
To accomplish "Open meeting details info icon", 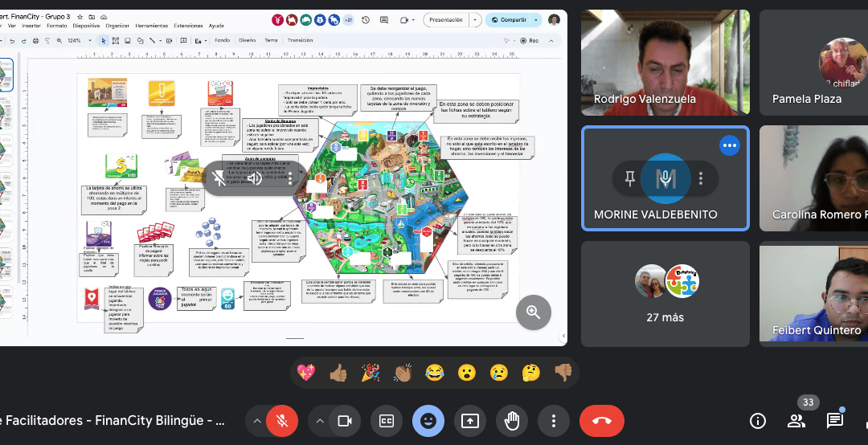I will [x=757, y=421].
